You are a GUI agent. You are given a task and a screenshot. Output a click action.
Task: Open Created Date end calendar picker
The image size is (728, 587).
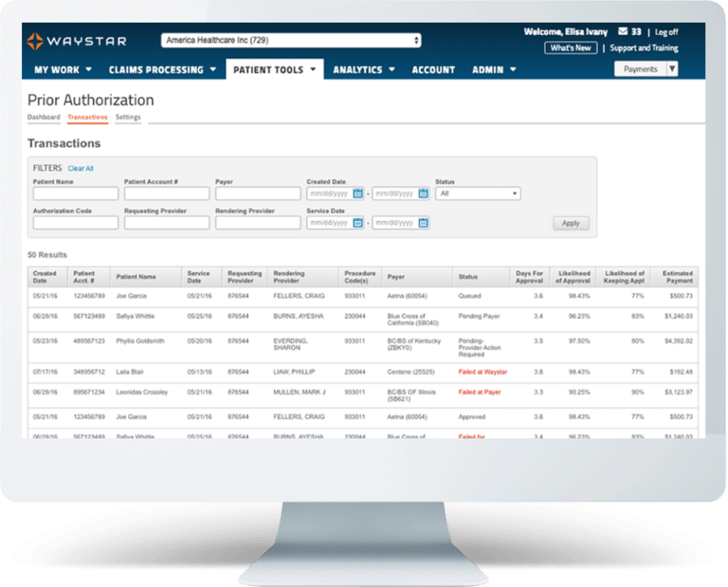[x=423, y=194]
